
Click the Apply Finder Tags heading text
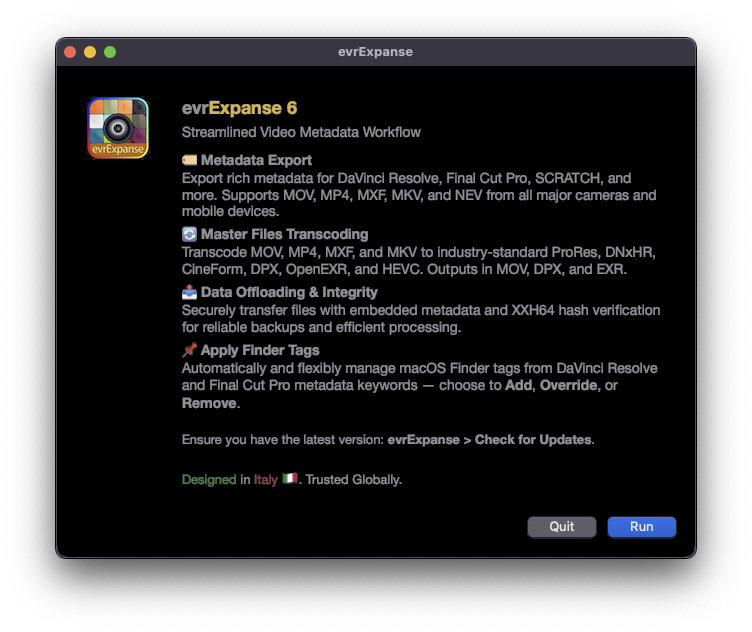[x=260, y=350]
